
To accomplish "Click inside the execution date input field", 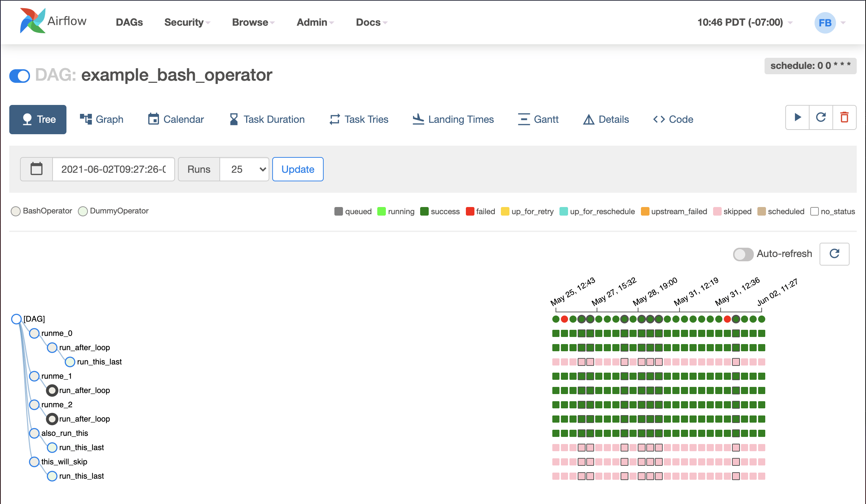I will click(x=114, y=169).
